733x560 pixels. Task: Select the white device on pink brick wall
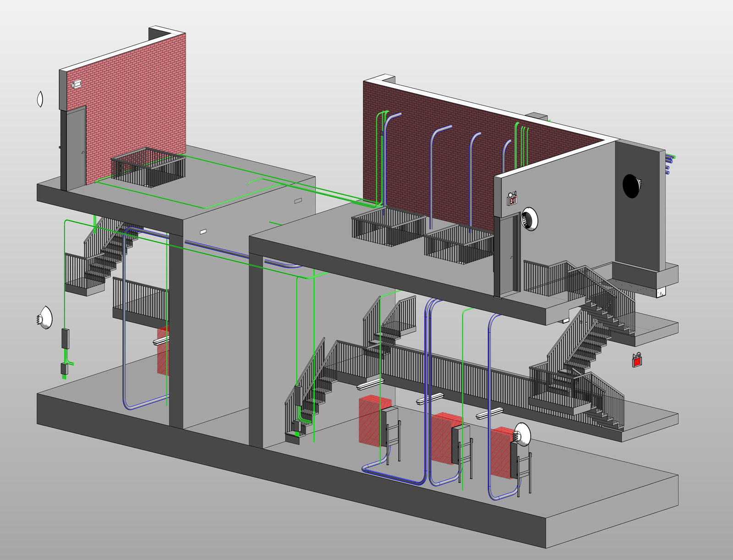click(77, 84)
